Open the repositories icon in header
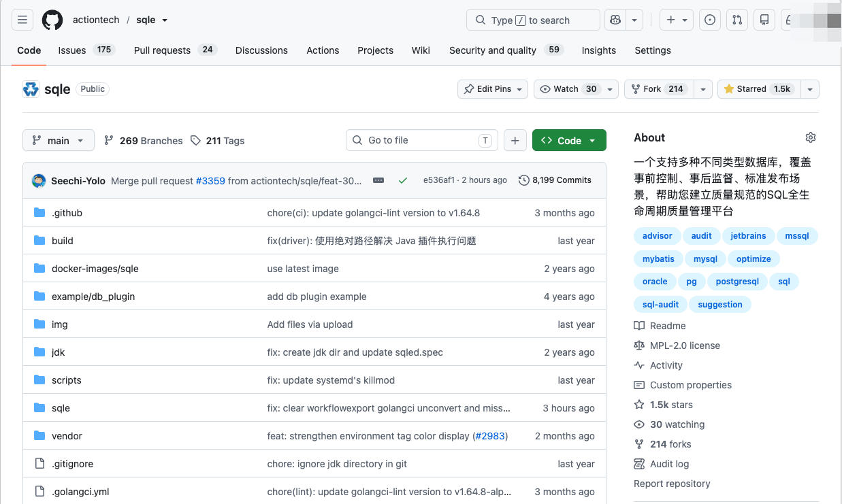 click(x=764, y=20)
